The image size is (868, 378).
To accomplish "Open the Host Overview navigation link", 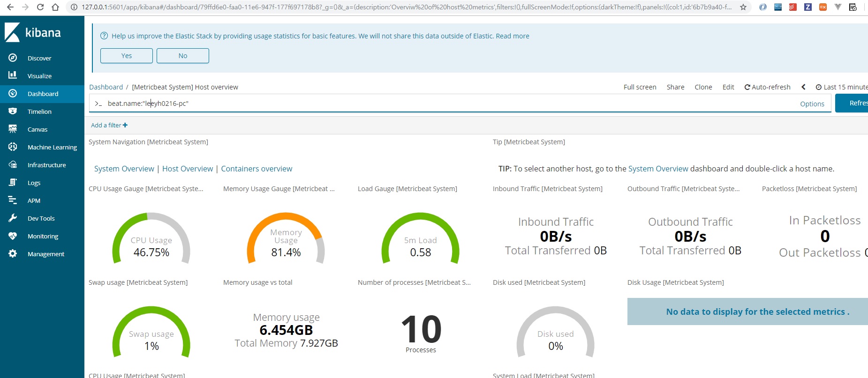I will [x=188, y=169].
